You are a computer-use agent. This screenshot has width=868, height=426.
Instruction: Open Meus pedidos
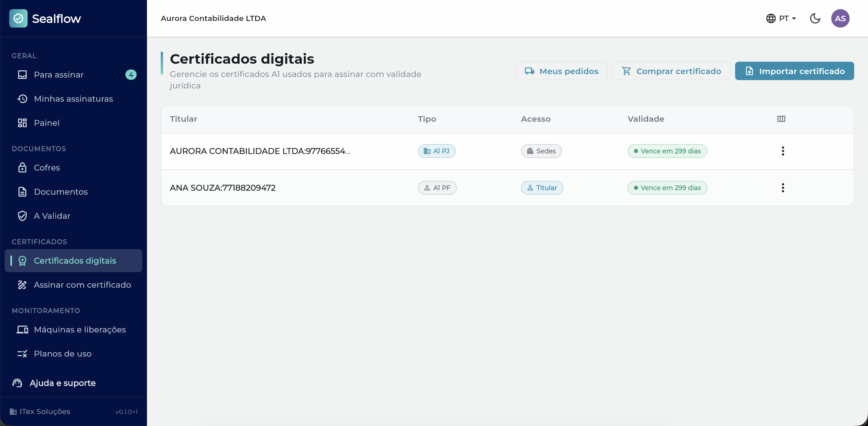click(x=561, y=71)
